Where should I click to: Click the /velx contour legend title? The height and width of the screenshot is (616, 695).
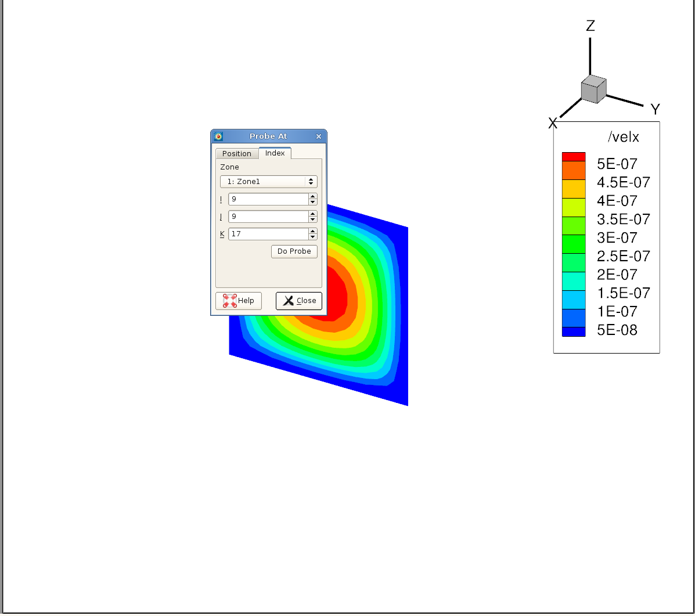click(623, 137)
